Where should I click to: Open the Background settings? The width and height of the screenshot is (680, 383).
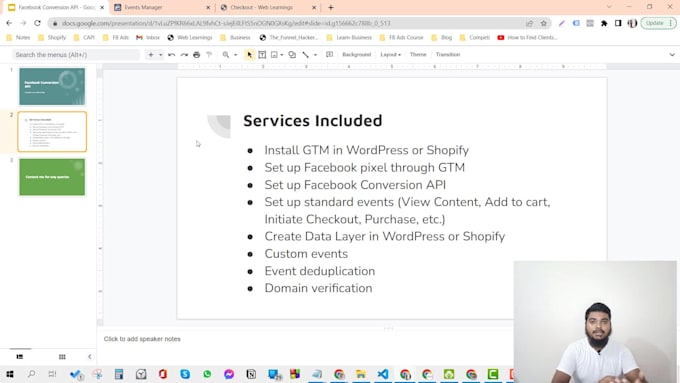[x=356, y=55]
